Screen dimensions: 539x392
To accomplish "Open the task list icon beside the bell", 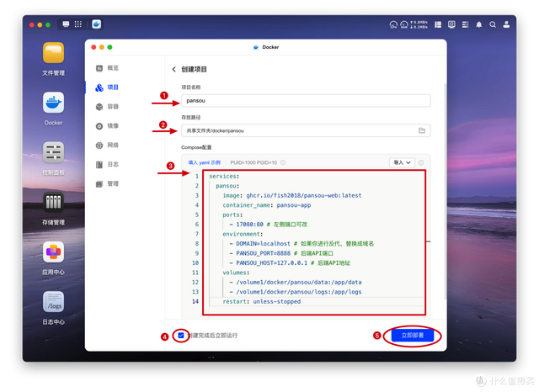I will point(466,24).
